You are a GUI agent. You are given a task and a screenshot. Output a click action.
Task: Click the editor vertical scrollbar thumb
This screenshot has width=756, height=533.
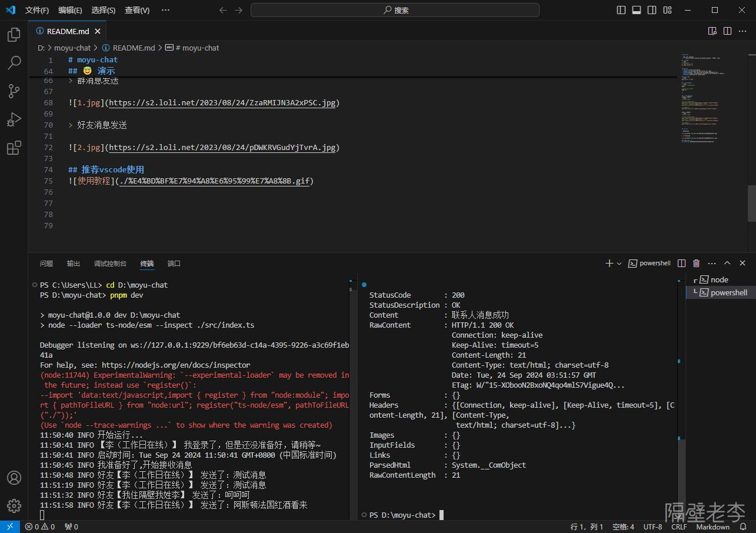coord(751,204)
